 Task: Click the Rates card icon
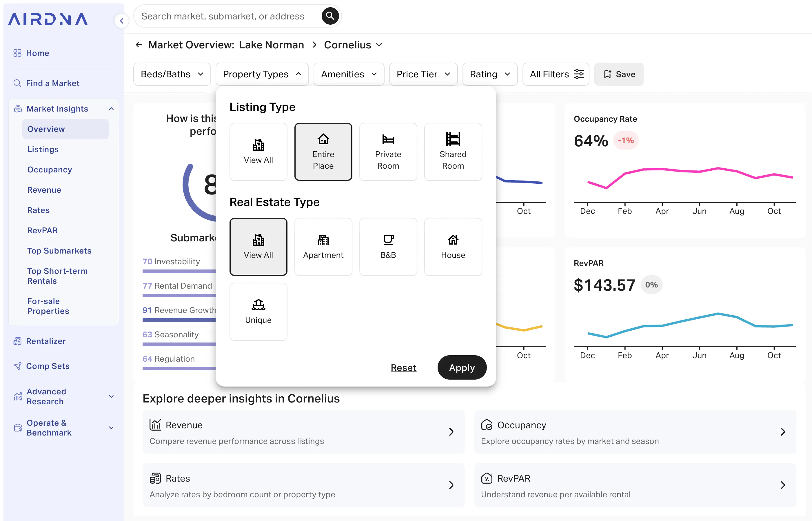click(x=155, y=478)
